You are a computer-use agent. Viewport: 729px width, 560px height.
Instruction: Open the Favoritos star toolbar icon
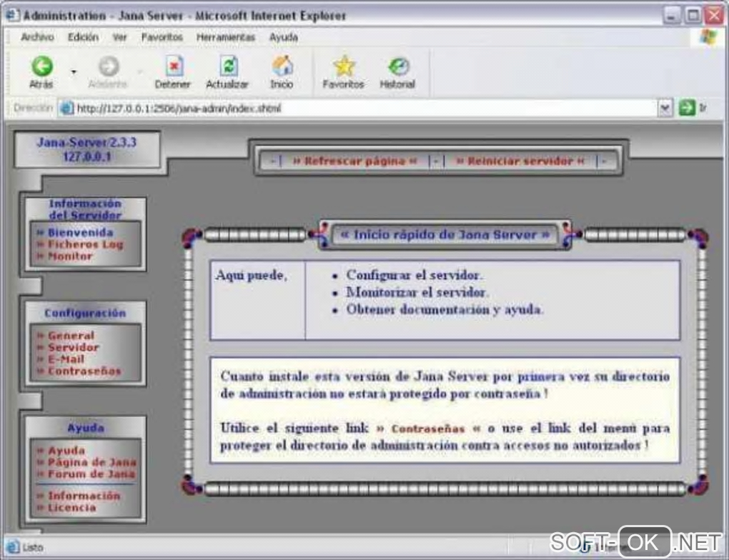click(x=344, y=66)
